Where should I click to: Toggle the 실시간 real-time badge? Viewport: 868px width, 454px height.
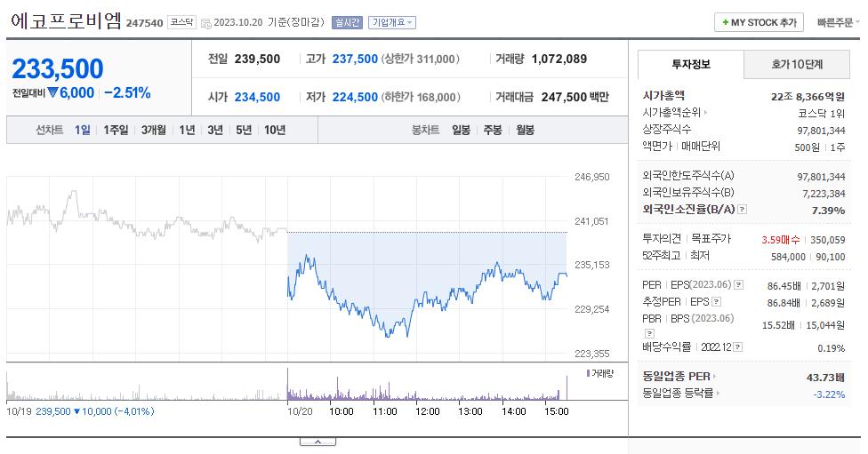pyautogui.click(x=347, y=23)
